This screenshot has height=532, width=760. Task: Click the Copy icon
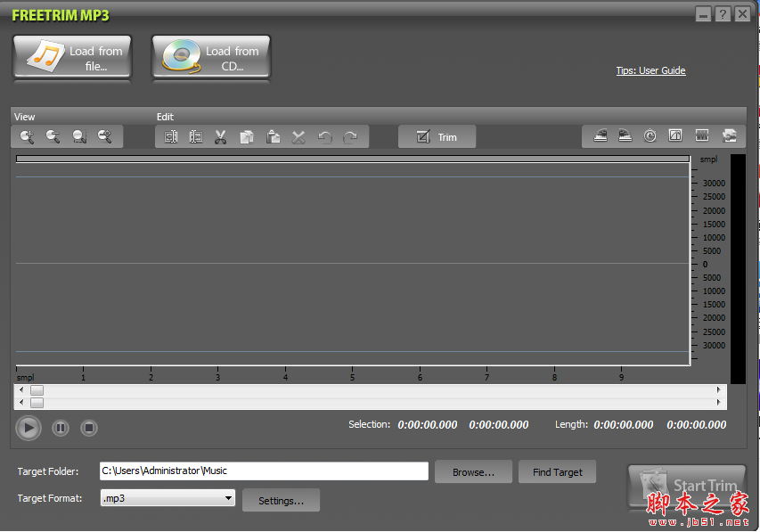(247, 136)
